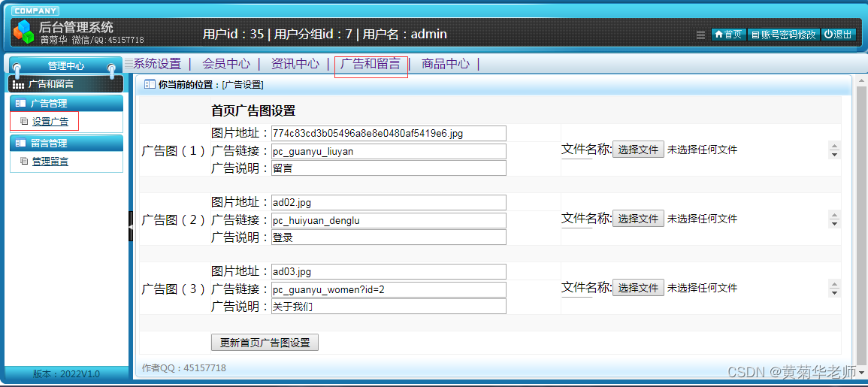Edit 广告链接 field containing pc_guanyu_liuyan
This screenshot has width=868, height=387.
(x=389, y=151)
